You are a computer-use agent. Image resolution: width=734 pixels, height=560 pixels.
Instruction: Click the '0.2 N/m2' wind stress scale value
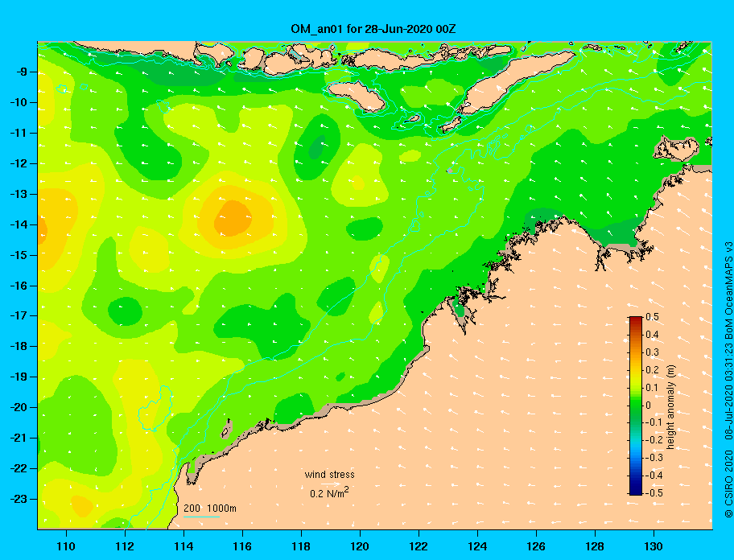[329, 492]
